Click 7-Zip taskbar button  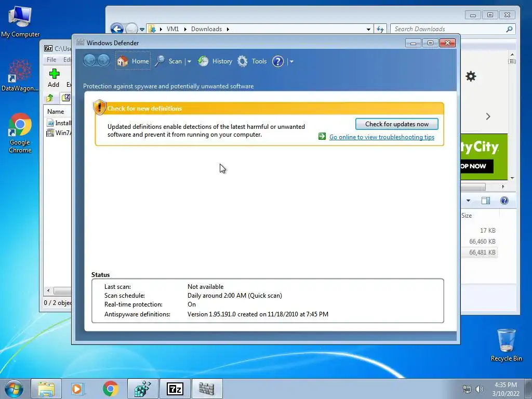(x=175, y=389)
